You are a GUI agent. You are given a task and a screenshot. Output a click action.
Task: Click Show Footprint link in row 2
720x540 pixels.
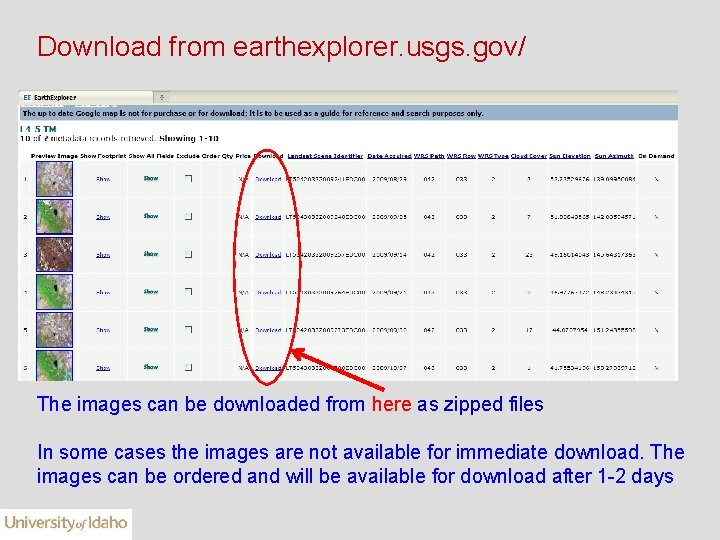tap(103, 217)
